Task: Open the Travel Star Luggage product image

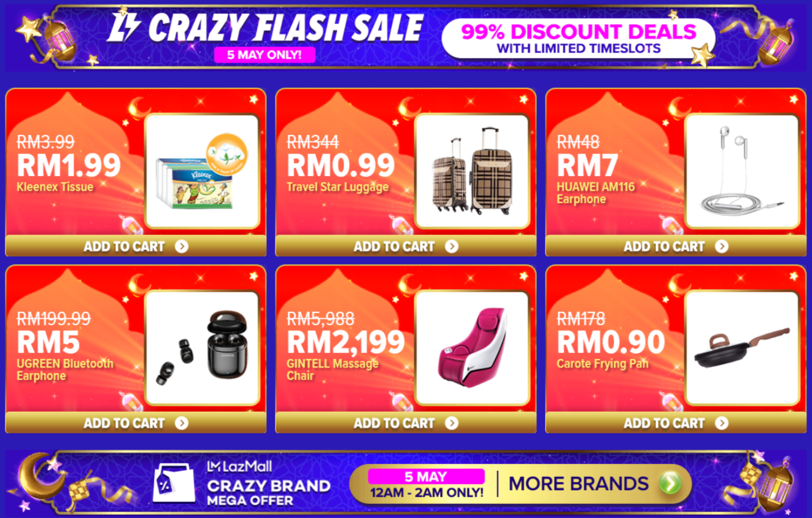Action: pos(472,171)
